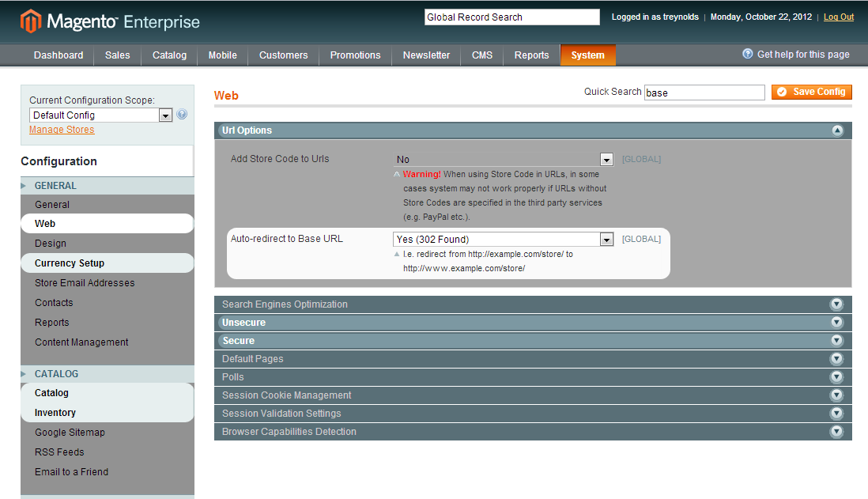Image resolution: width=868 pixels, height=499 pixels.
Task: Select Web in configuration sidebar
Action: click(108, 224)
